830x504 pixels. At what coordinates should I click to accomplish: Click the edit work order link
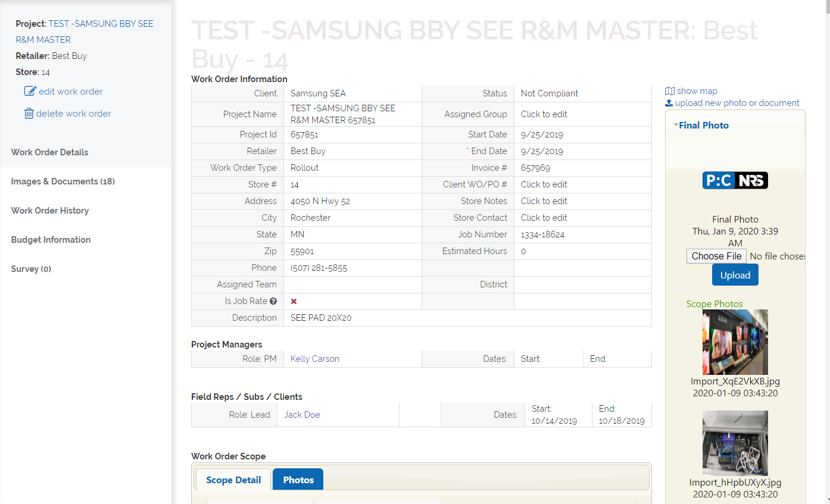(71, 91)
